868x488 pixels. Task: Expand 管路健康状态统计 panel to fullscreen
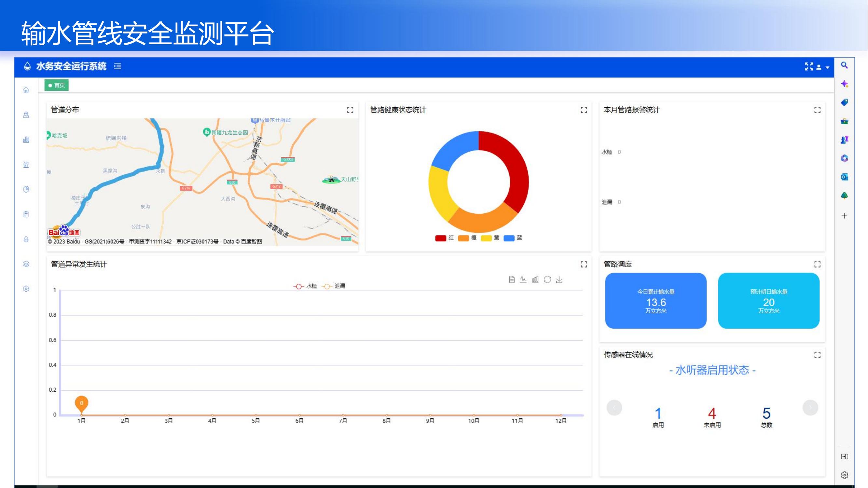tap(584, 110)
